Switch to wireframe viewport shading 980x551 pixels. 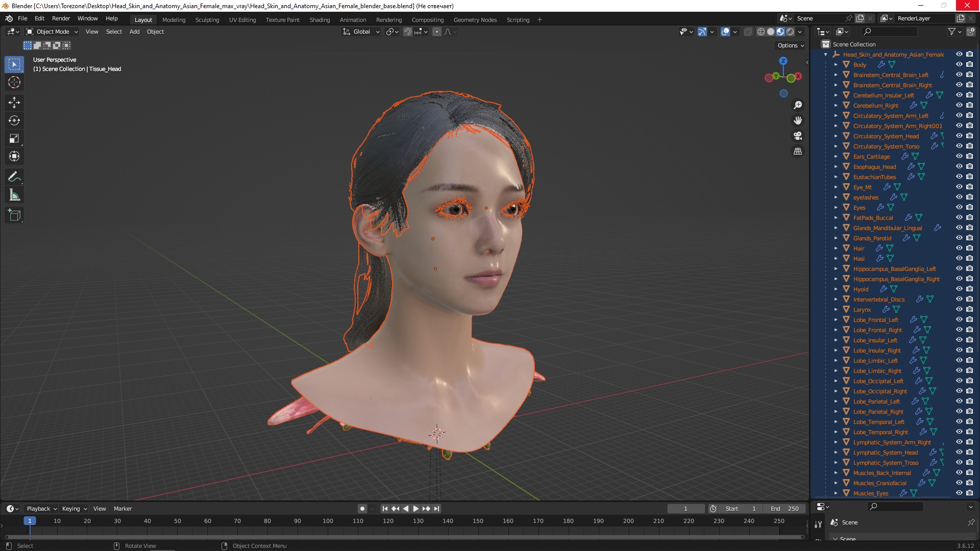(761, 32)
